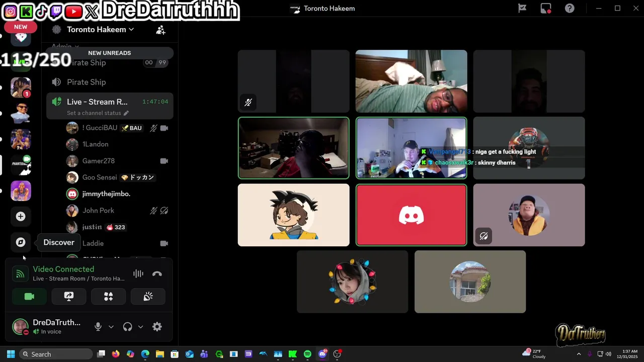
Task: Expand headphone output options arrow
Action: pos(140,327)
